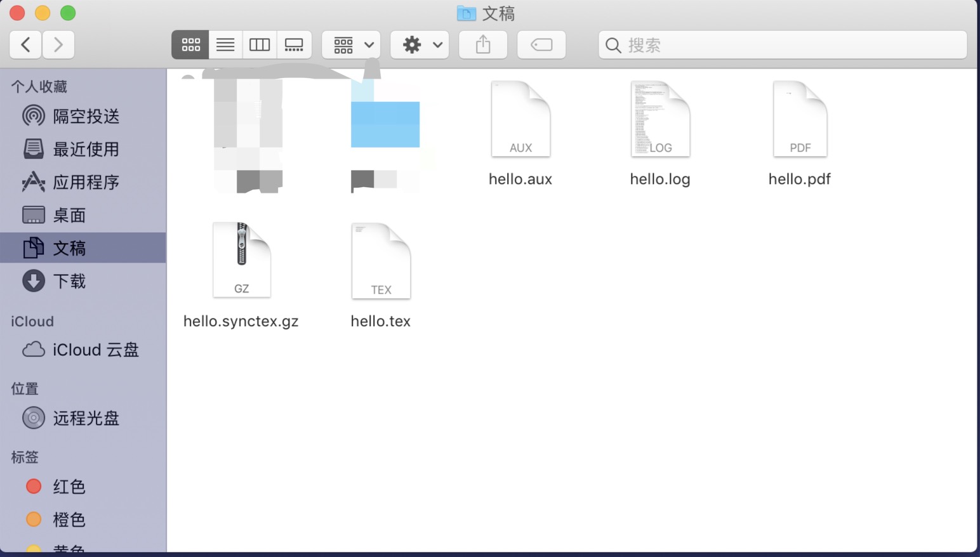Select the hello.tex file icon

point(380,260)
